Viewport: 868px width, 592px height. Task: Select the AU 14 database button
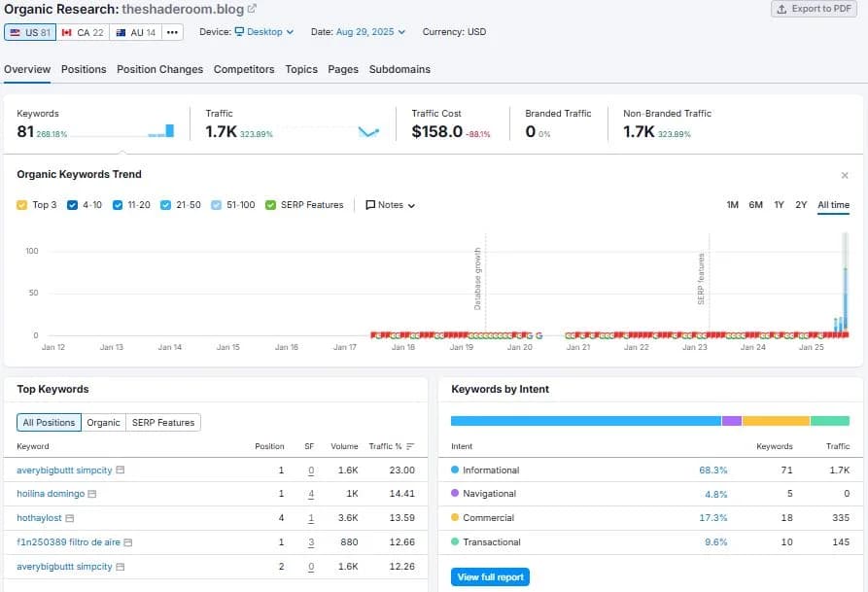136,32
